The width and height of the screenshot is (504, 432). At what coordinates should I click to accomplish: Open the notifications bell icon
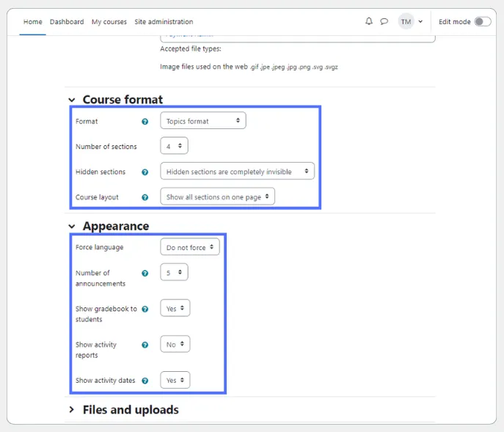(x=369, y=21)
